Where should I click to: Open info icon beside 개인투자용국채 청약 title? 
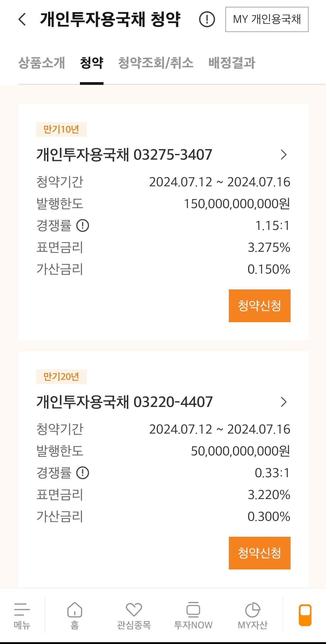tap(207, 19)
